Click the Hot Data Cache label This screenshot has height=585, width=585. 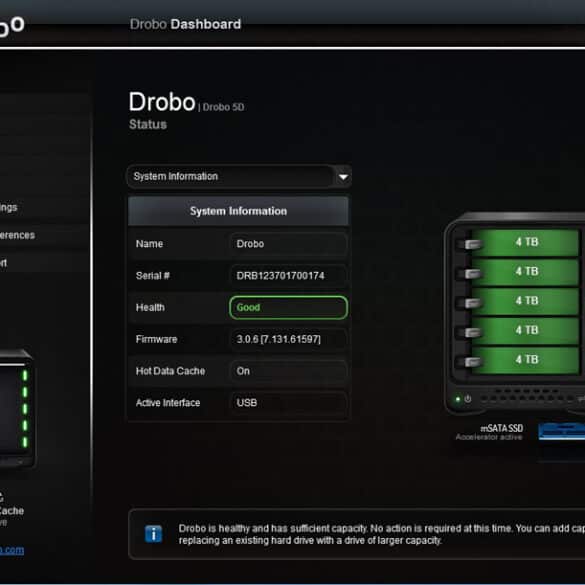[x=171, y=371]
